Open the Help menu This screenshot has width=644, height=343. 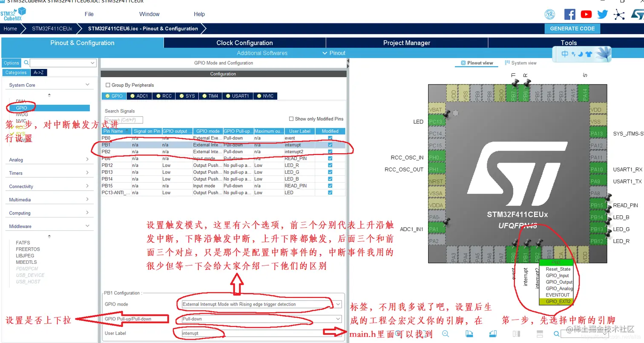(x=199, y=14)
